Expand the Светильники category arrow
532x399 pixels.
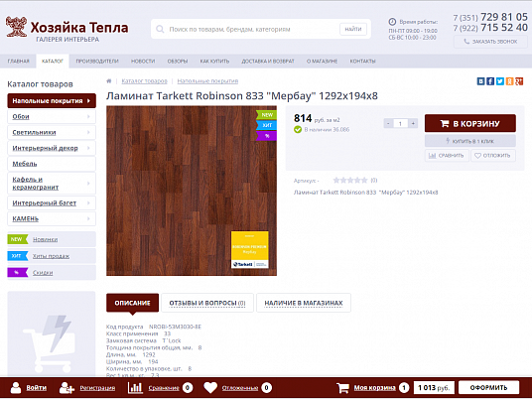[x=88, y=132]
